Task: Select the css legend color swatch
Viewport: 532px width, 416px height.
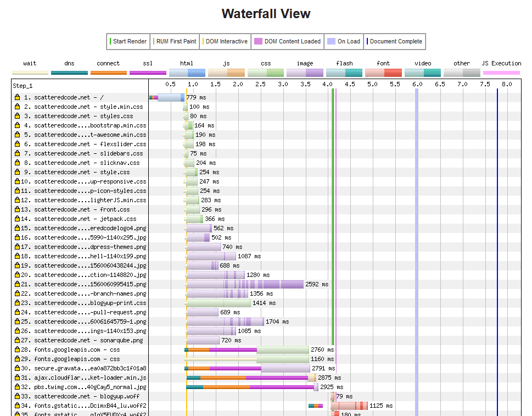Action: click(x=265, y=71)
